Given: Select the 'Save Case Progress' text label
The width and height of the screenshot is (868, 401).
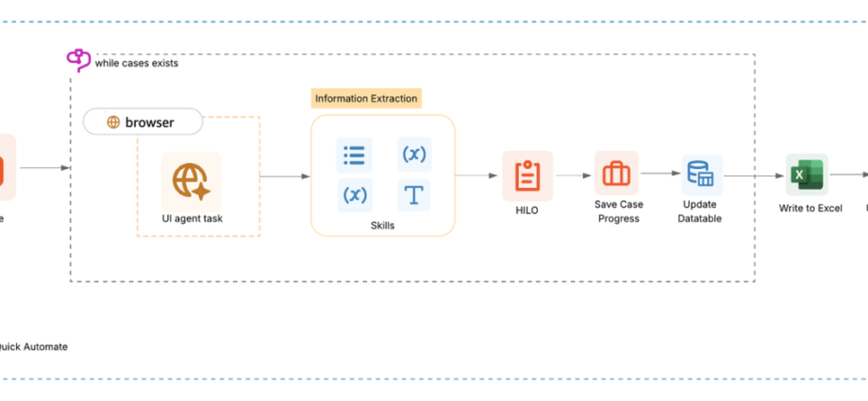Looking at the screenshot, I should pyautogui.click(x=617, y=211).
